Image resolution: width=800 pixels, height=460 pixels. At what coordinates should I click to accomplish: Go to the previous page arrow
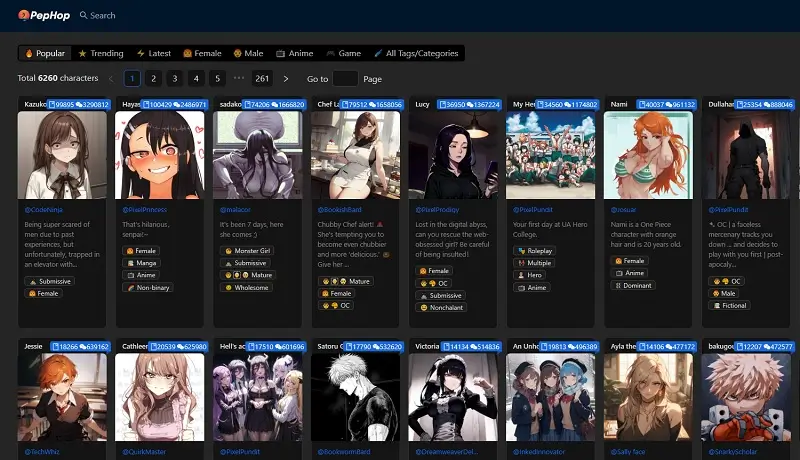[x=111, y=78]
